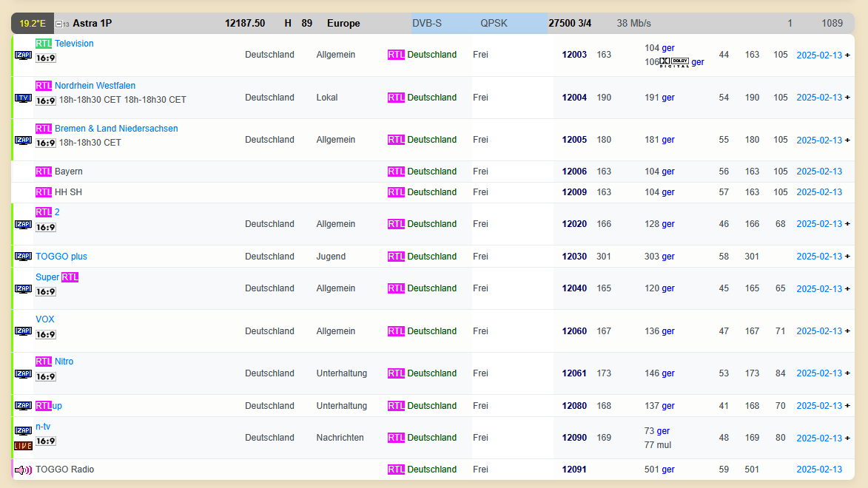Click ger language link in RTL 2 row

pyautogui.click(x=668, y=224)
